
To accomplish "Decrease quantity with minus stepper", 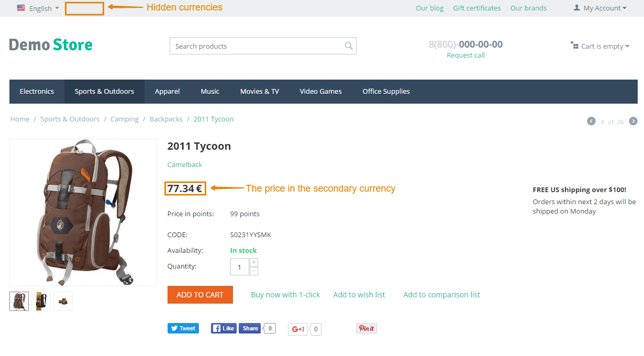I will pos(254,271).
